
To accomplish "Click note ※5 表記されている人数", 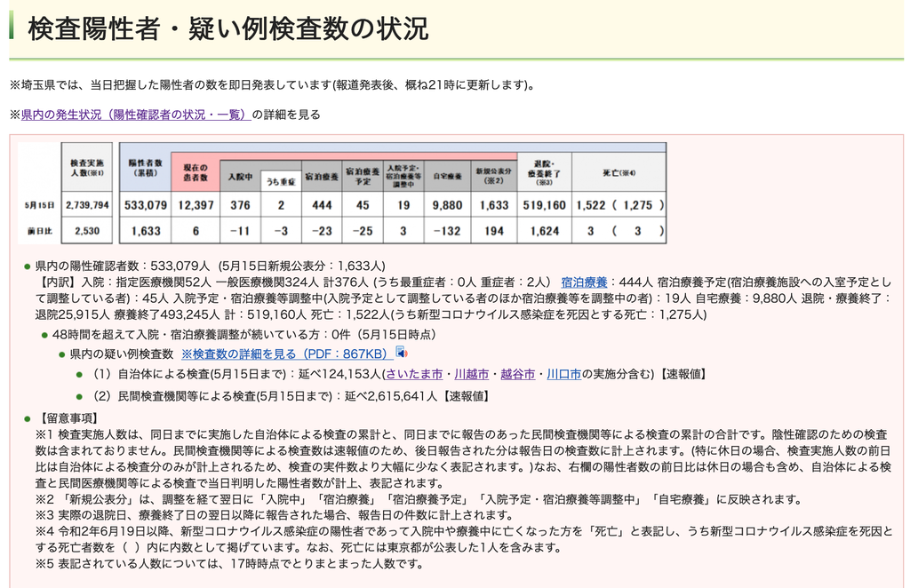I will coord(229,564).
